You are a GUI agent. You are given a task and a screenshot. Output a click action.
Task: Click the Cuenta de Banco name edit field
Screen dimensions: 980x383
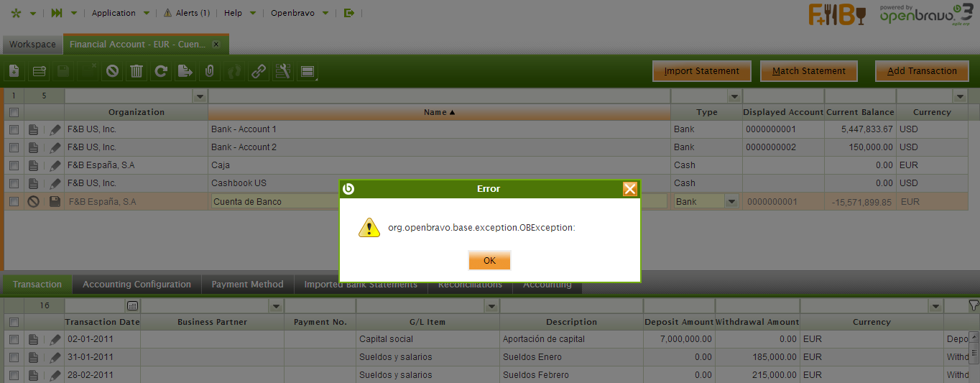pyautogui.click(x=439, y=202)
